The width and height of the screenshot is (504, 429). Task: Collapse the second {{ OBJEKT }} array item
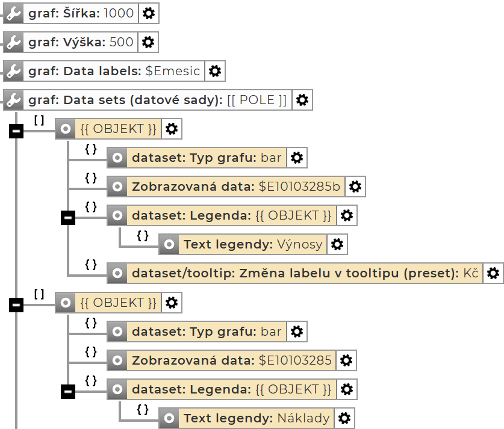(16, 306)
